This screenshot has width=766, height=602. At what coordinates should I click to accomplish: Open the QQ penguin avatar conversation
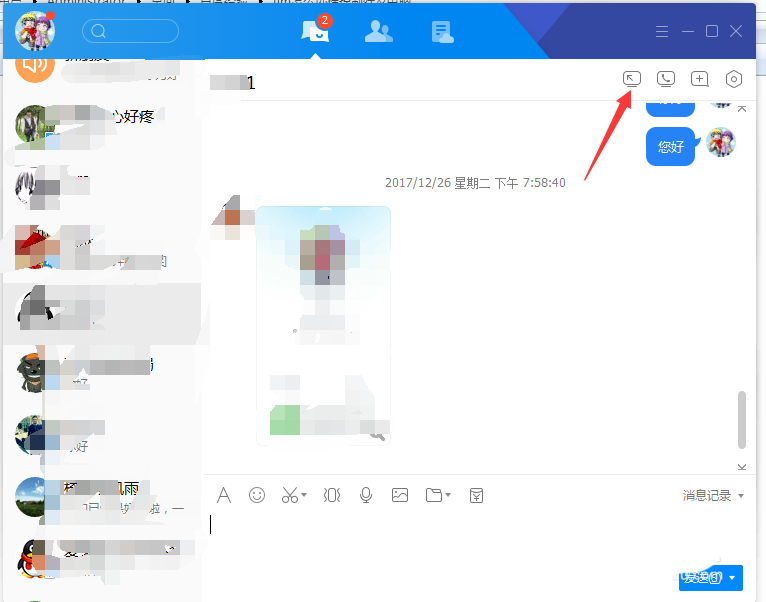click(103, 558)
